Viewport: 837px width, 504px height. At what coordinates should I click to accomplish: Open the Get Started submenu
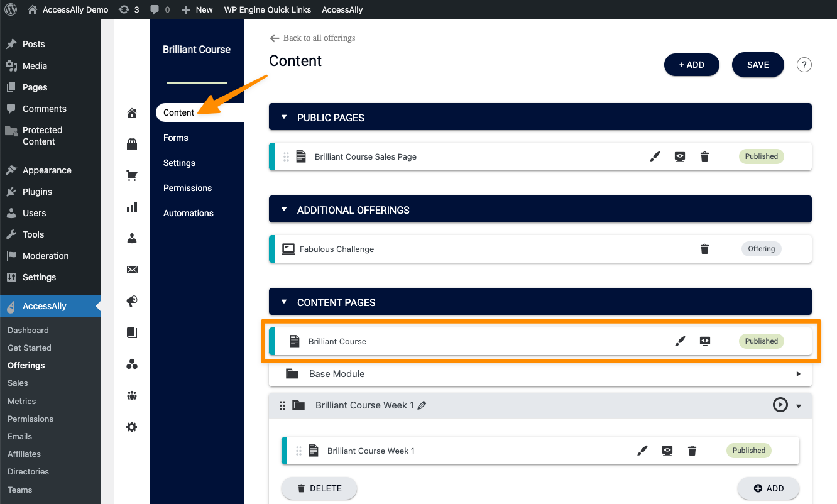pos(30,348)
